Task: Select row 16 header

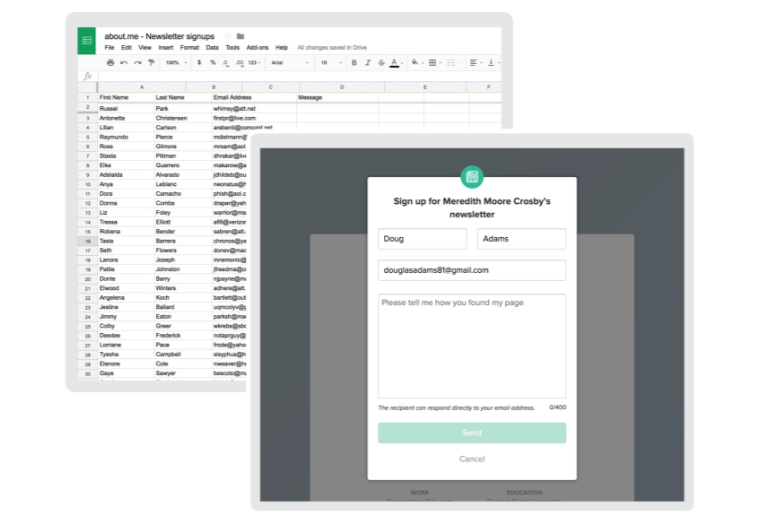Action: pos(87,241)
